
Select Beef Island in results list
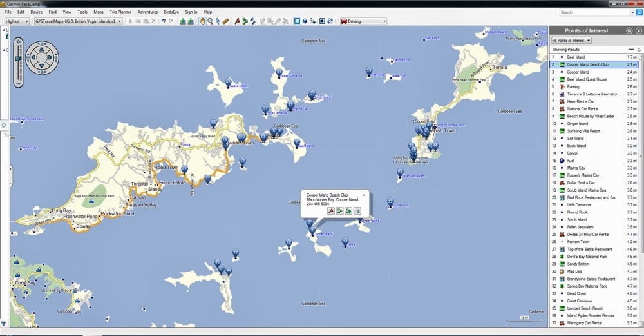(x=594, y=57)
